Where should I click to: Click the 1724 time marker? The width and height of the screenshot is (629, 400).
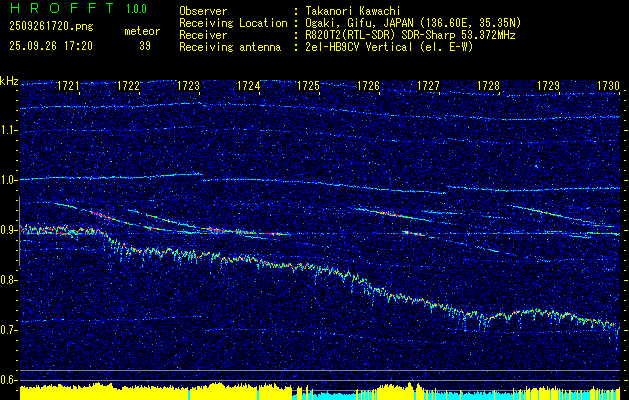tap(248, 85)
